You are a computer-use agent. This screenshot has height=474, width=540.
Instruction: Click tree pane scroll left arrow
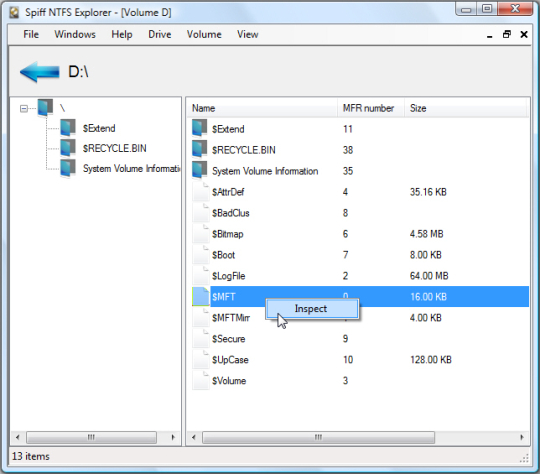(x=18, y=437)
